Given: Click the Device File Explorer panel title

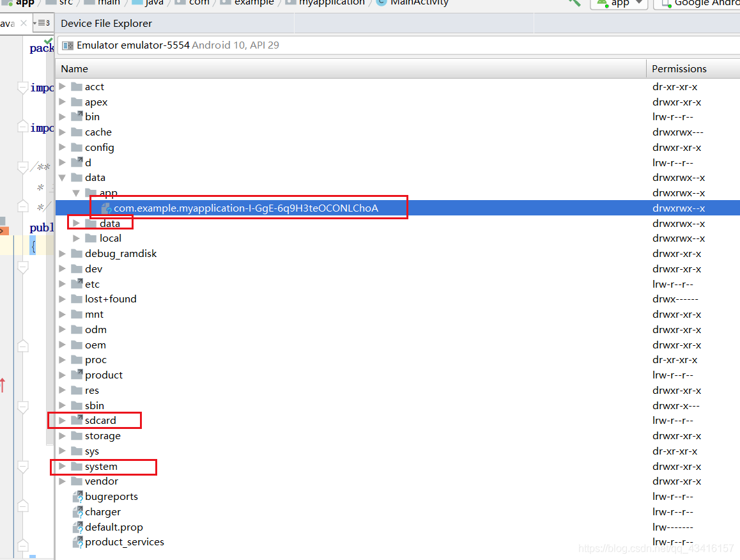Looking at the screenshot, I should coord(106,24).
